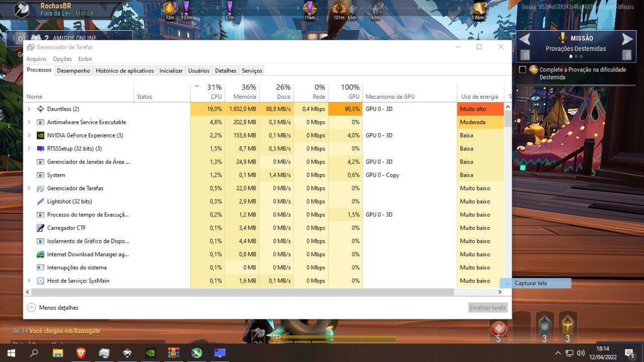The image size is (644, 362).
Task: Click the volume speaker tray icon
Action: 581,353
